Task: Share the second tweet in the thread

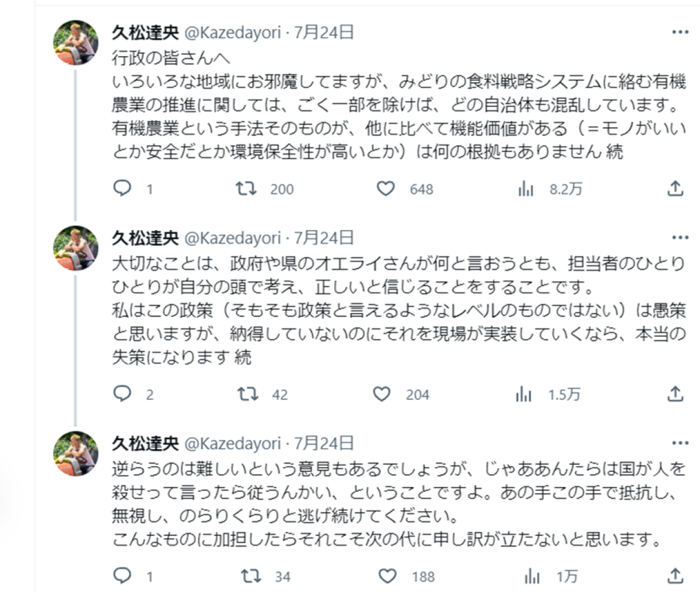Action: coord(674,394)
